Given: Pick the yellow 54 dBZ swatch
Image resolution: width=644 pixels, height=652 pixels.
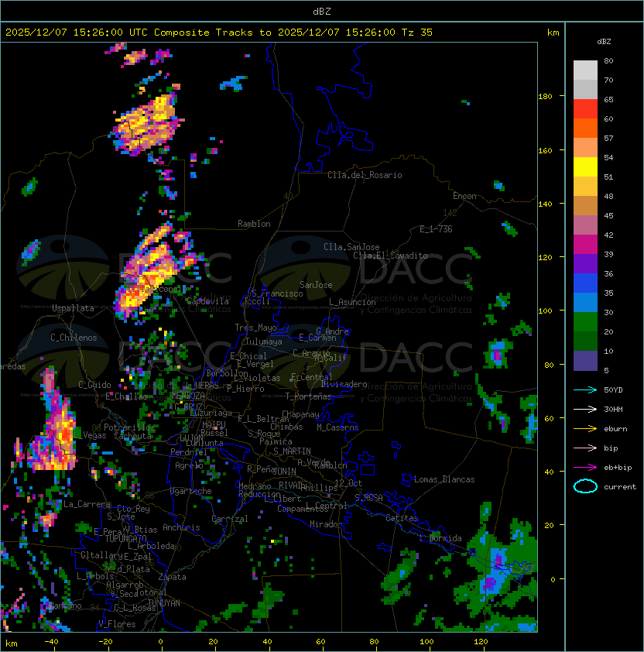Looking at the screenshot, I should [585, 166].
